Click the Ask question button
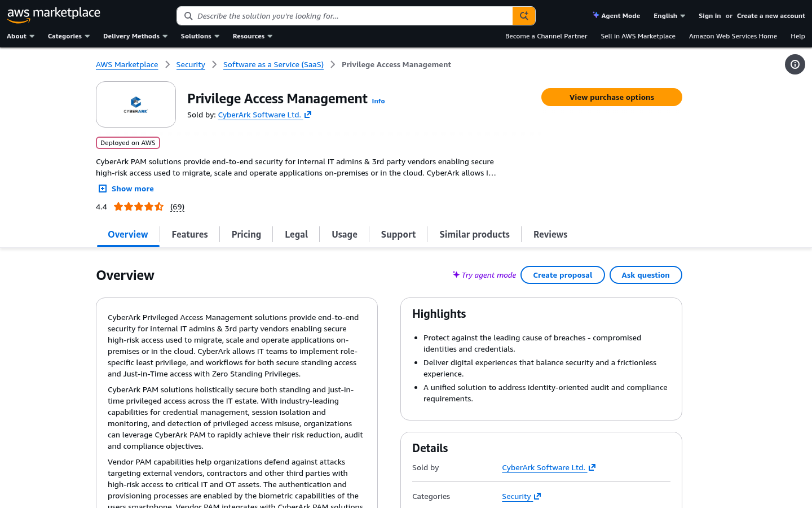Viewport: 812px width, 508px height. pyautogui.click(x=646, y=275)
